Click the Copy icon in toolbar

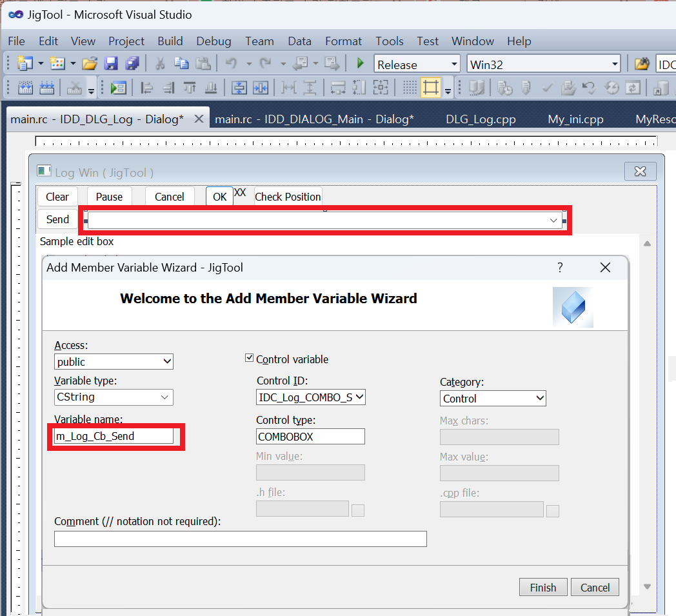[181, 64]
